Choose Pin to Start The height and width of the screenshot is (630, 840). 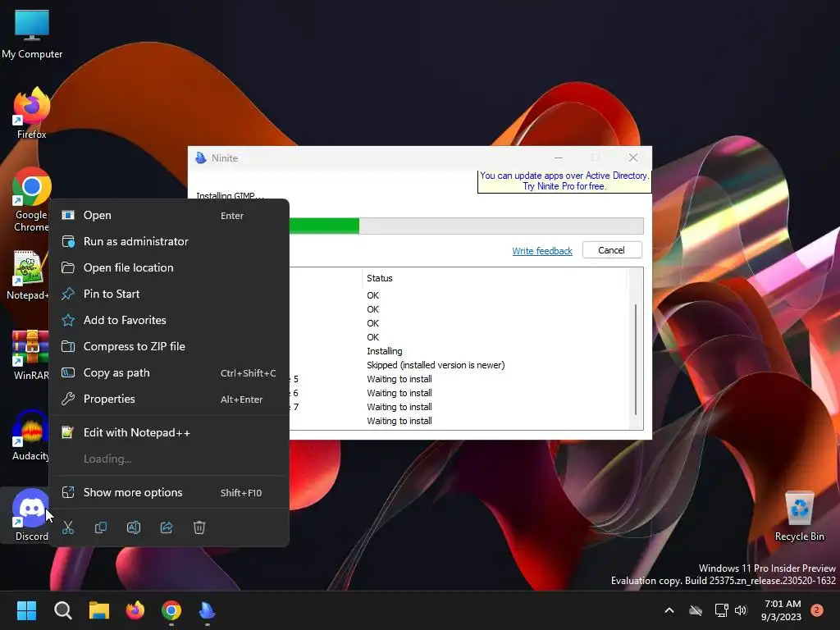(169, 294)
